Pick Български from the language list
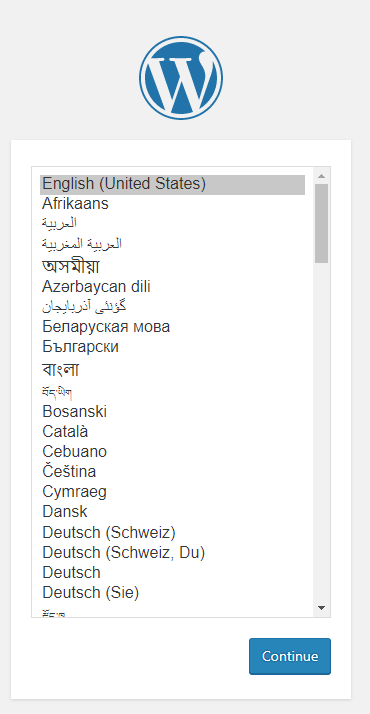Screen dimensions: 370x714 pyautogui.click(x=172, y=347)
